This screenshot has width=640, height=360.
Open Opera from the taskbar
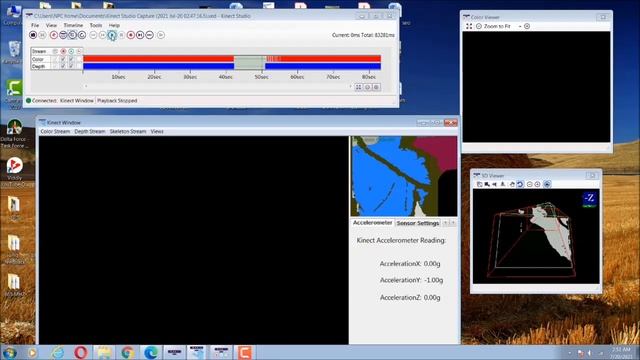click(x=81, y=353)
